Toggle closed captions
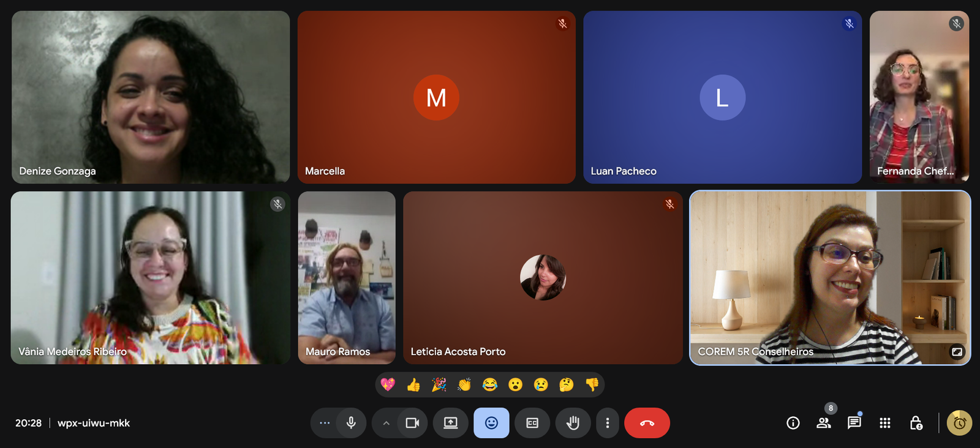 pyautogui.click(x=532, y=423)
